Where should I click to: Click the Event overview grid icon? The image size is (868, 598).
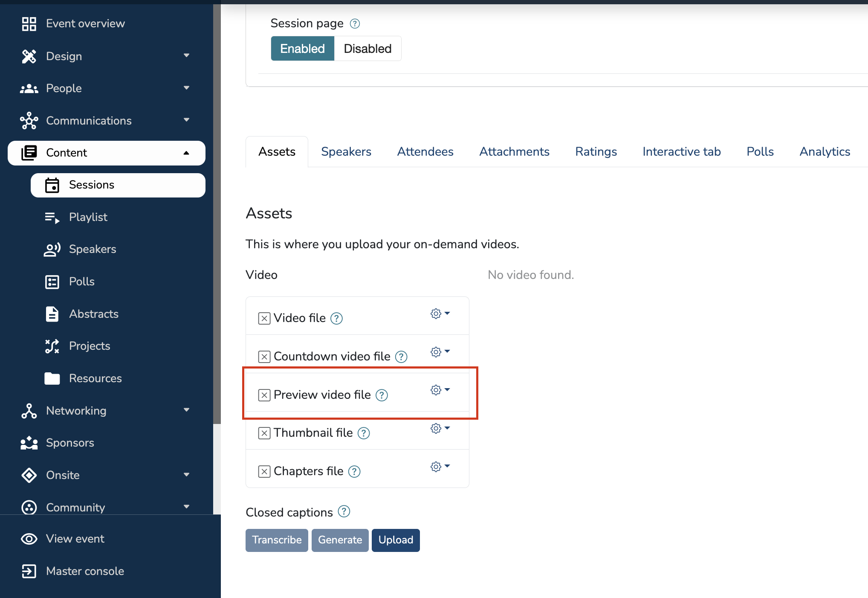coord(29,24)
